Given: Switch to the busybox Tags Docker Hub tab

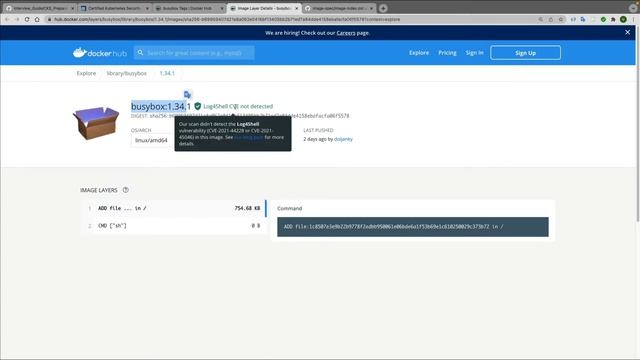Looking at the screenshot, I should (x=189, y=8).
